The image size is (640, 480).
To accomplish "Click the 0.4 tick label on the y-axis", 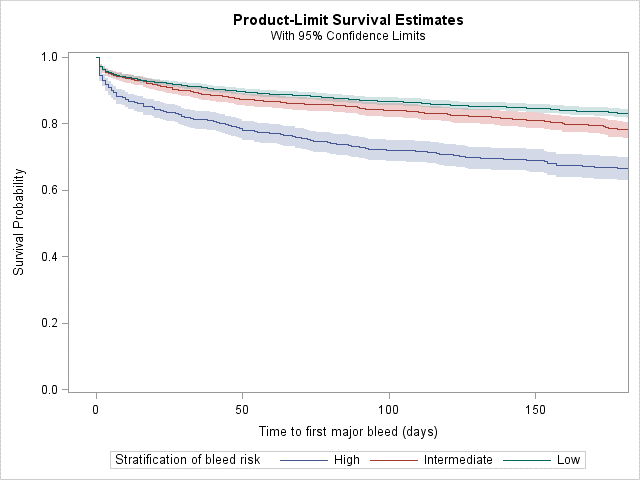I will click(x=49, y=257).
